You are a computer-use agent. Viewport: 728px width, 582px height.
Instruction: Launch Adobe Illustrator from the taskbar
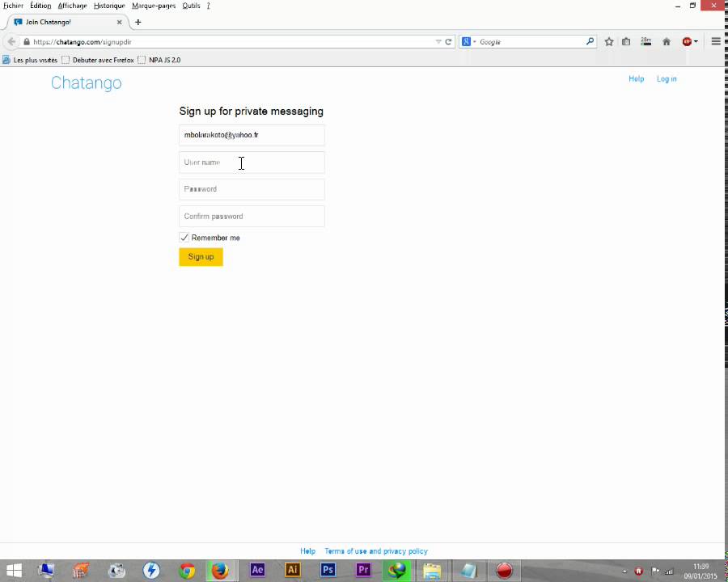[292, 571]
